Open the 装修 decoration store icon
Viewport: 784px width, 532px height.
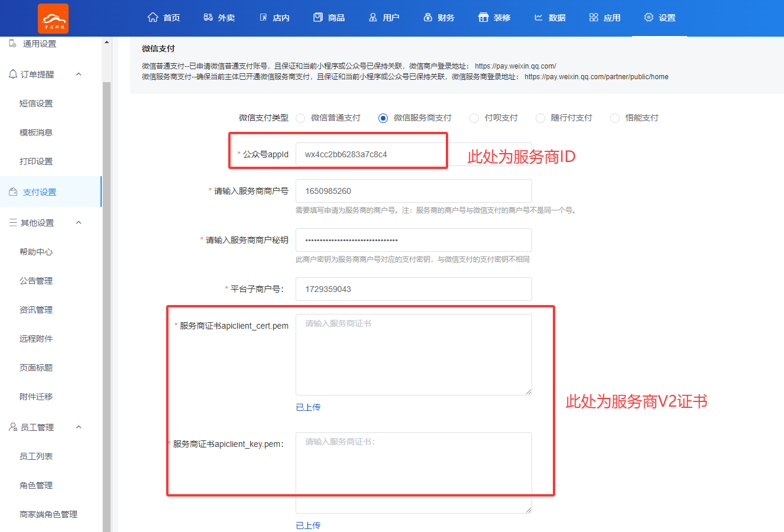pyautogui.click(x=483, y=17)
